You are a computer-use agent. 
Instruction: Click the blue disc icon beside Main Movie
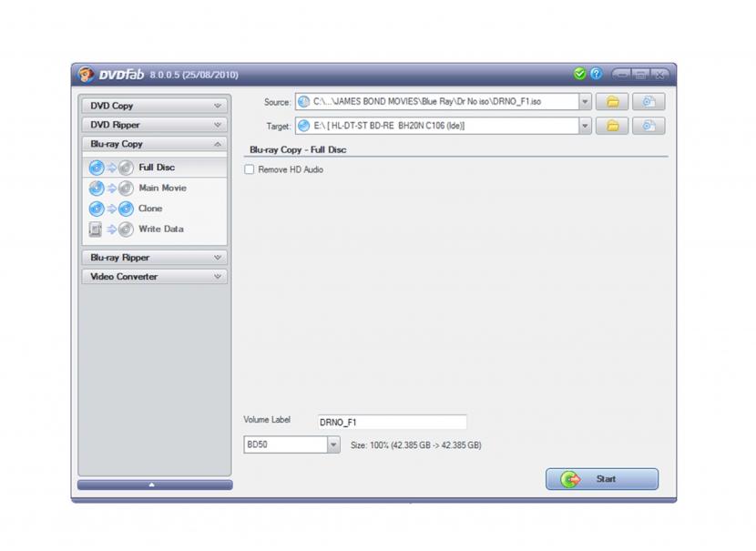click(x=97, y=188)
